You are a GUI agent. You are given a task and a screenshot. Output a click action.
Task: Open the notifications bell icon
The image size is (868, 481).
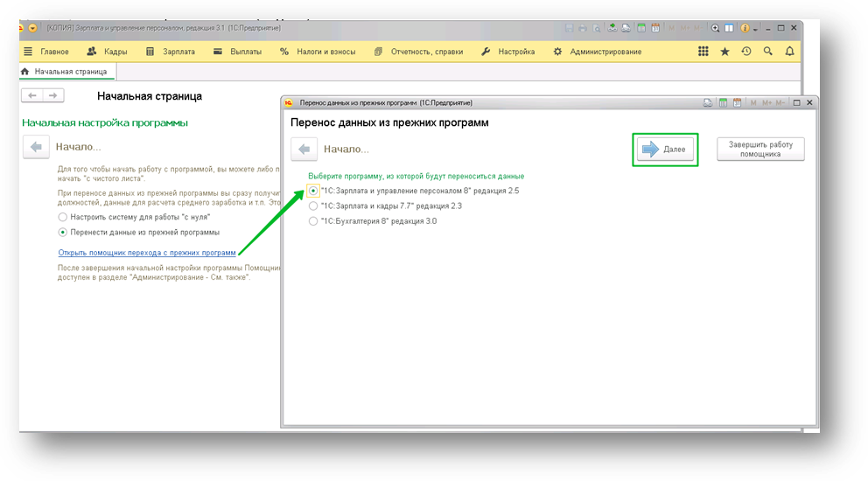(789, 52)
